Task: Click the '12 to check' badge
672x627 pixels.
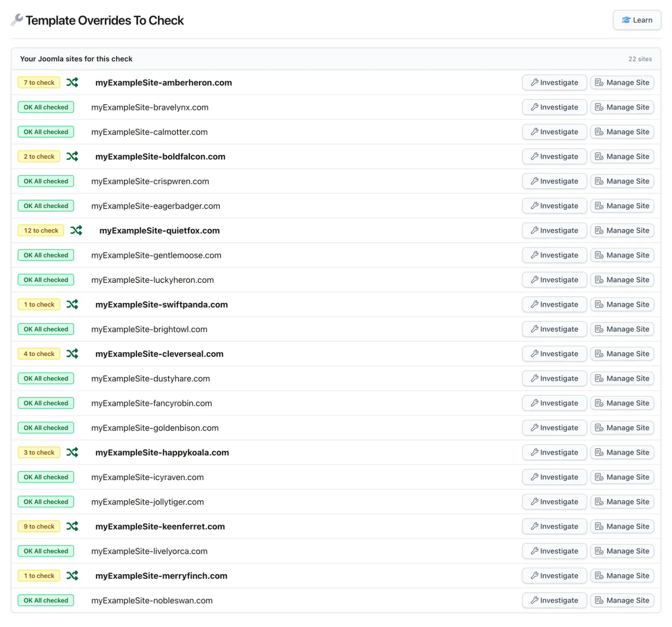Action: click(x=41, y=230)
